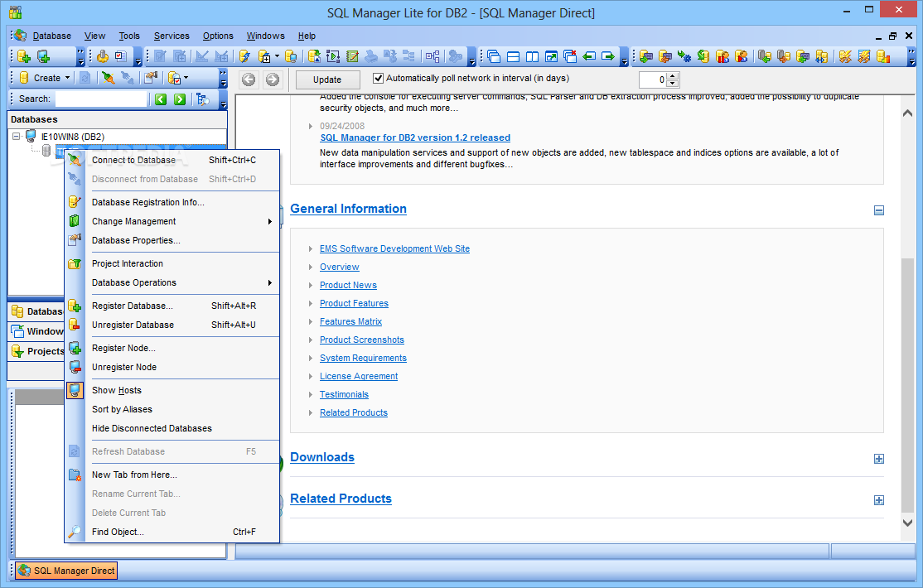The height and width of the screenshot is (588, 923).
Task: Open the Database Operations submenu arrow
Action: (270, 283)
